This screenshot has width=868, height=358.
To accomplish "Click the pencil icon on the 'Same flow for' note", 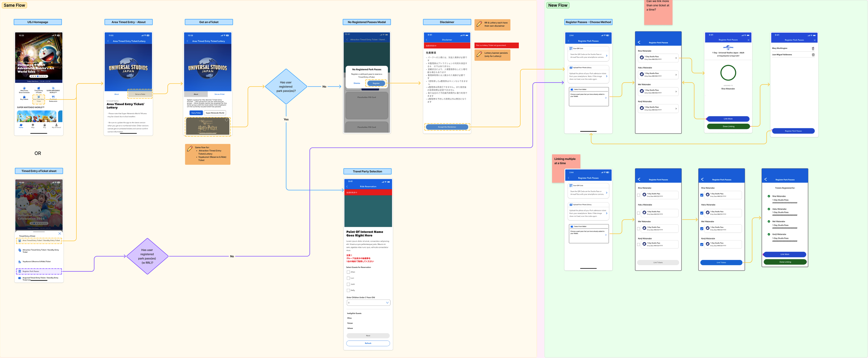I will 190,148.
